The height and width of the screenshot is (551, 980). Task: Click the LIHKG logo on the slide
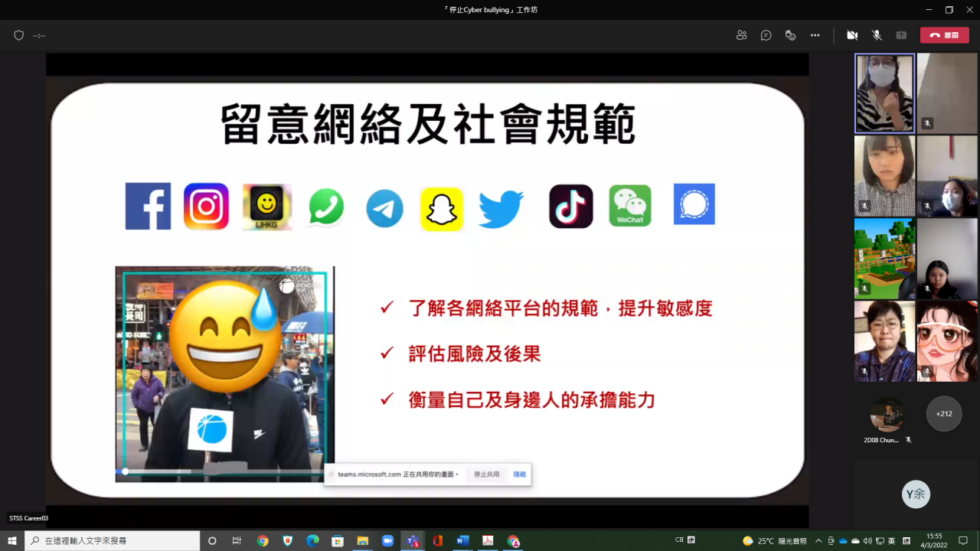(267, 207)
